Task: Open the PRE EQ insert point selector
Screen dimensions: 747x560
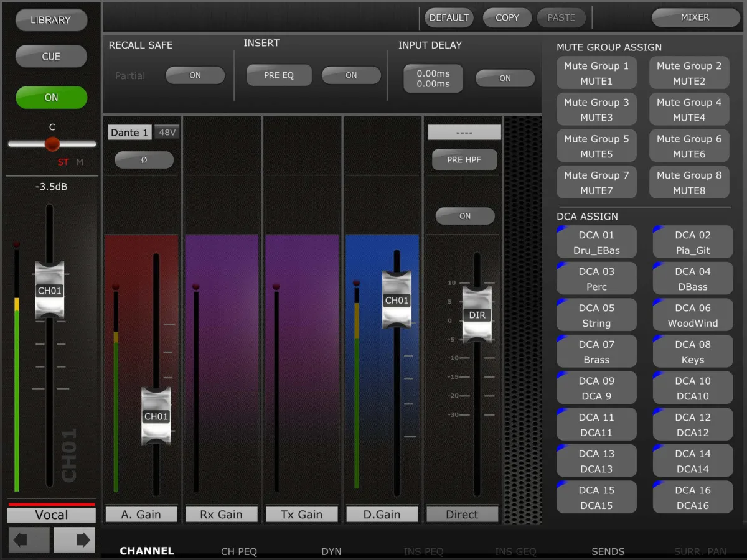Action: (279, 75)
